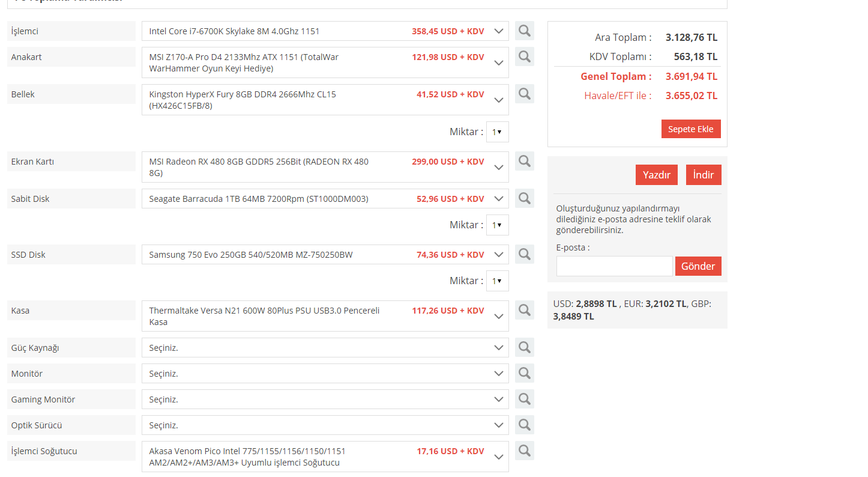Image resolution: width=868 pixels, height=477 pixels.
Task: Open the Sabit Disk dropdown showing Seagate Barracuda
Action: click(325, 199)
